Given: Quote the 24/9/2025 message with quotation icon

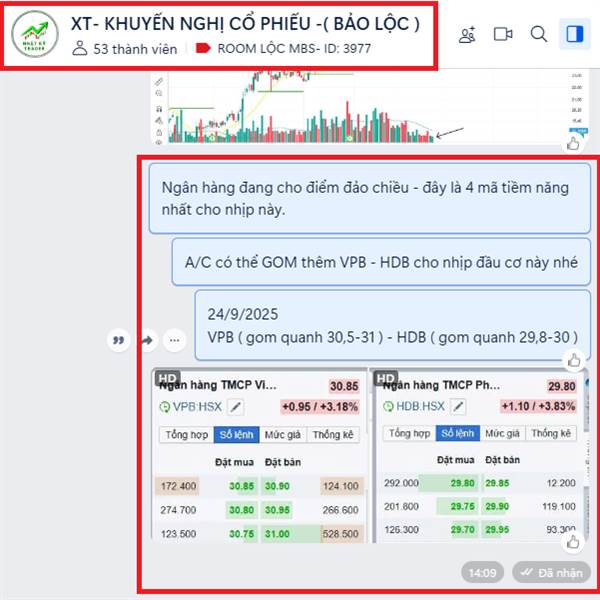Looking at the screenshot, I should point(119,340).
